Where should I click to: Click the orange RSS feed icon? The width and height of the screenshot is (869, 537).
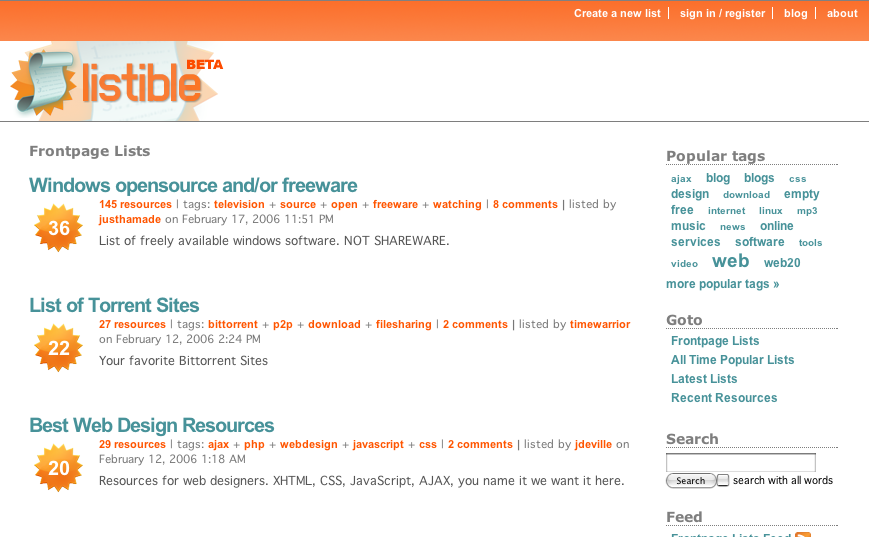(802, 534)
